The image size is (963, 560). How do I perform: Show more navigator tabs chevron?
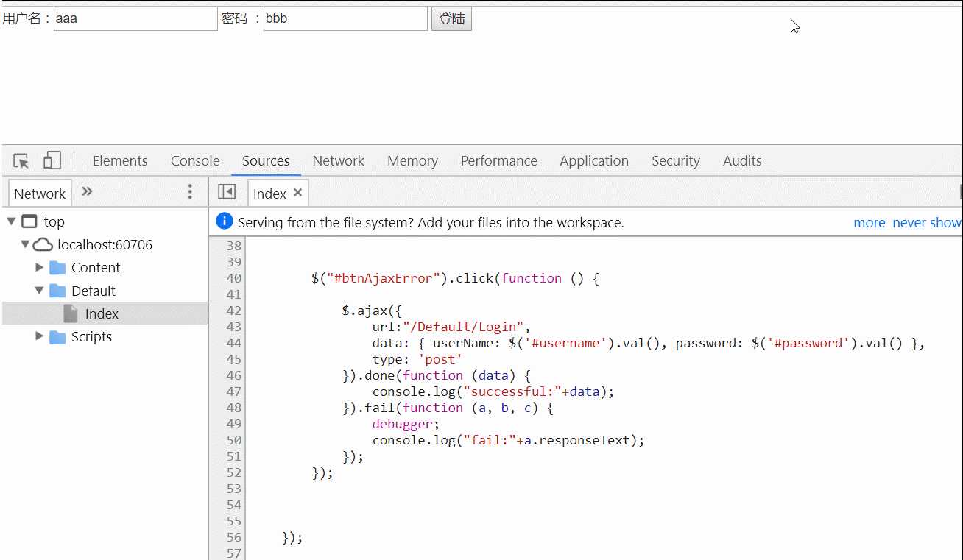coord(87,191)
